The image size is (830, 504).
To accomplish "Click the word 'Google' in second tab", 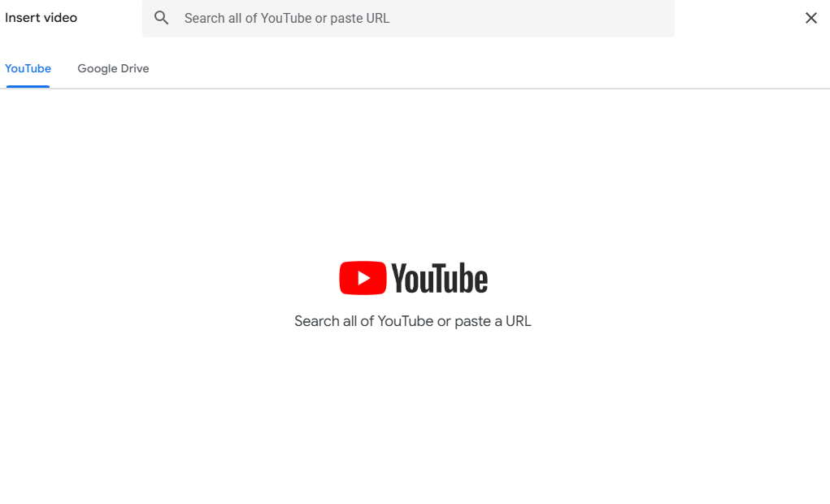I will click(98, 68).
